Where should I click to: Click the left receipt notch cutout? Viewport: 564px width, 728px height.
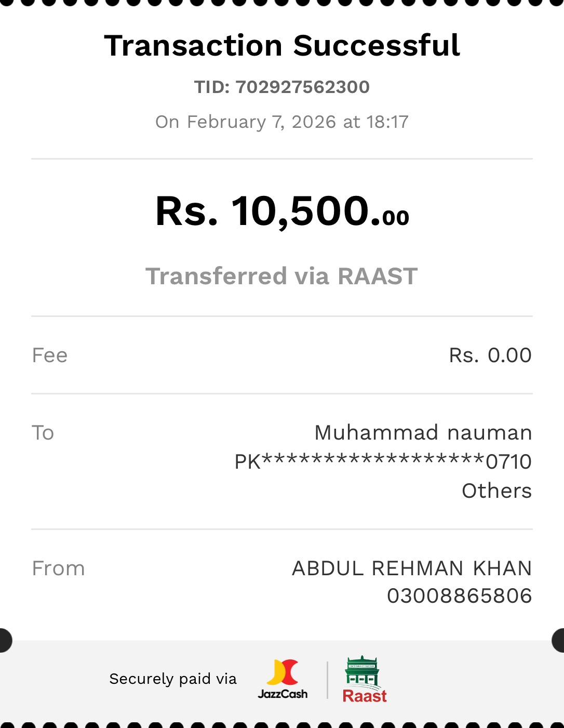4,640
